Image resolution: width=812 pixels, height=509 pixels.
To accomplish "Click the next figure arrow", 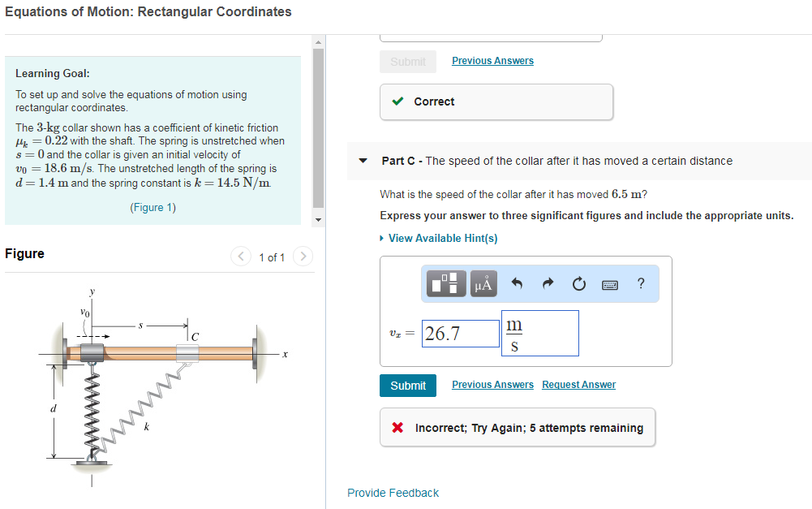I will point(302,256).
